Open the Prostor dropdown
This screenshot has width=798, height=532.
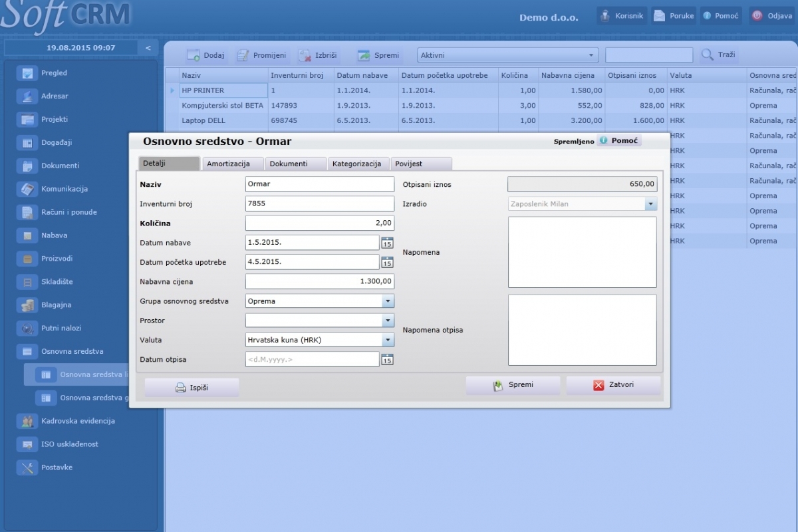(388, 321)
